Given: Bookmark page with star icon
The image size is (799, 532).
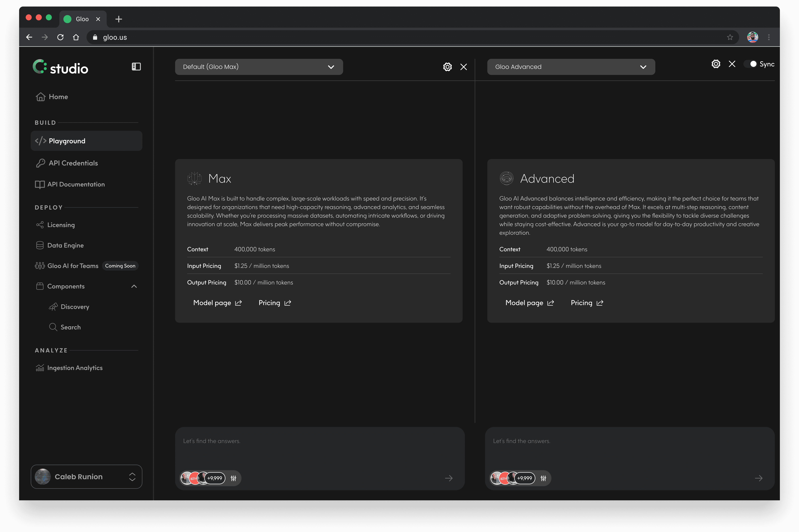Looking at the screenshot, I should (730, 37).
